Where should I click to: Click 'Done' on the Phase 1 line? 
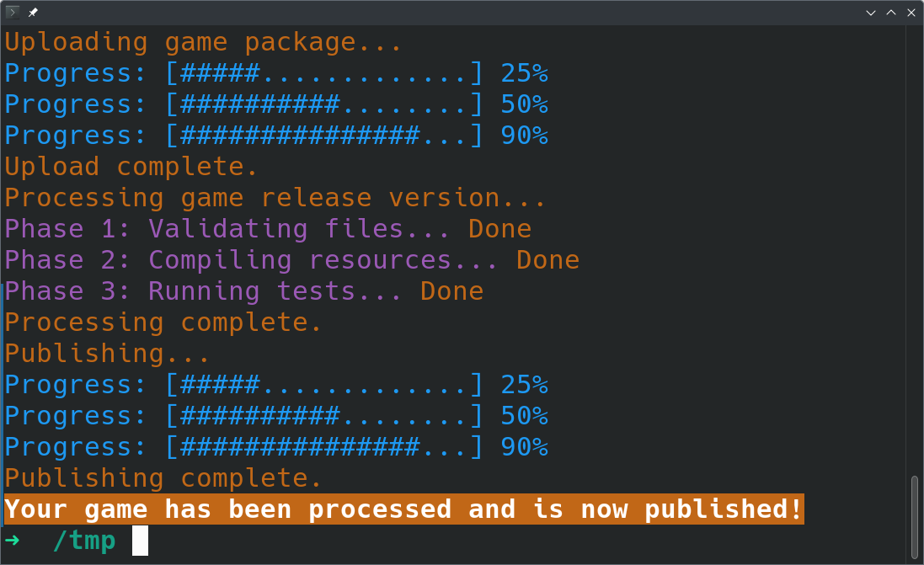(x=499, y=228)
